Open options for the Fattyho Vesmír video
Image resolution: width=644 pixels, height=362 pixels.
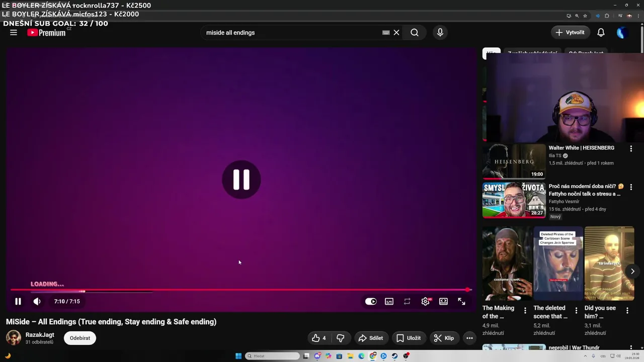click(x=631, y=187)
